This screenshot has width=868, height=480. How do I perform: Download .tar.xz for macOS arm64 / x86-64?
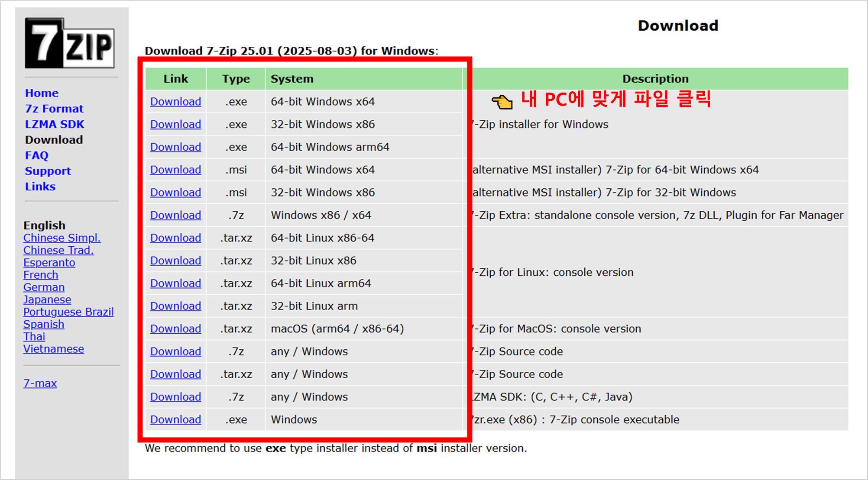pos(175,329)
